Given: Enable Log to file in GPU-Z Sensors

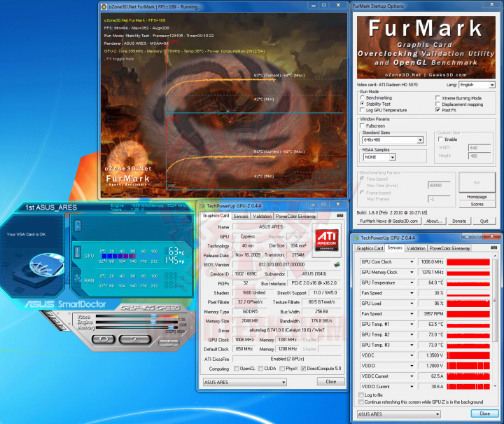Looking at the screenshot, I should click(x=361, y=395).
